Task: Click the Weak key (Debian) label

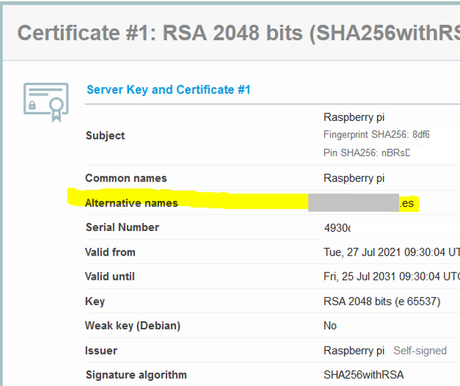Action: 133,326
